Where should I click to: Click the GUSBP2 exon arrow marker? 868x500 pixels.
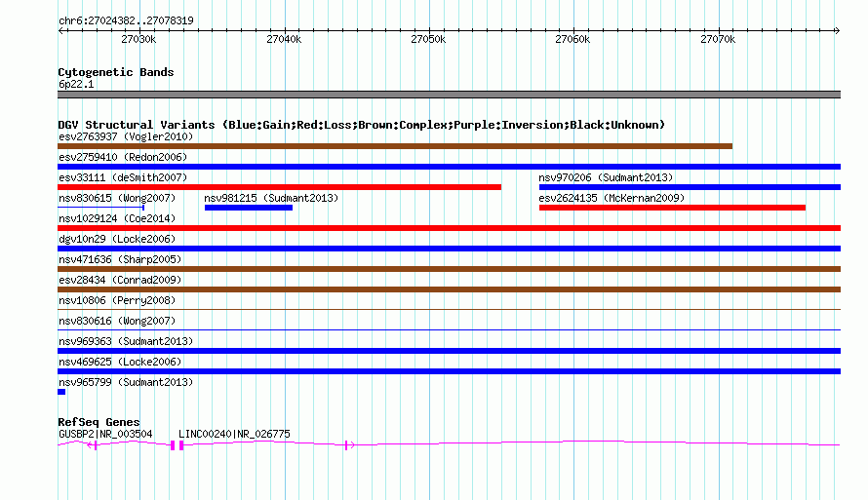point(93,445)
